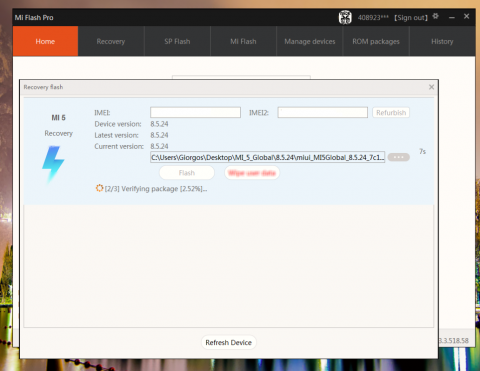This screenshot has height=371, width=480.
Task: Open the Manage devices tab
Action: pos(310,41)
